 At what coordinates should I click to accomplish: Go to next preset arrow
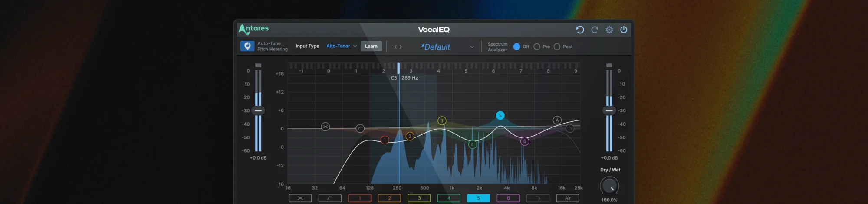click(401, 47)
